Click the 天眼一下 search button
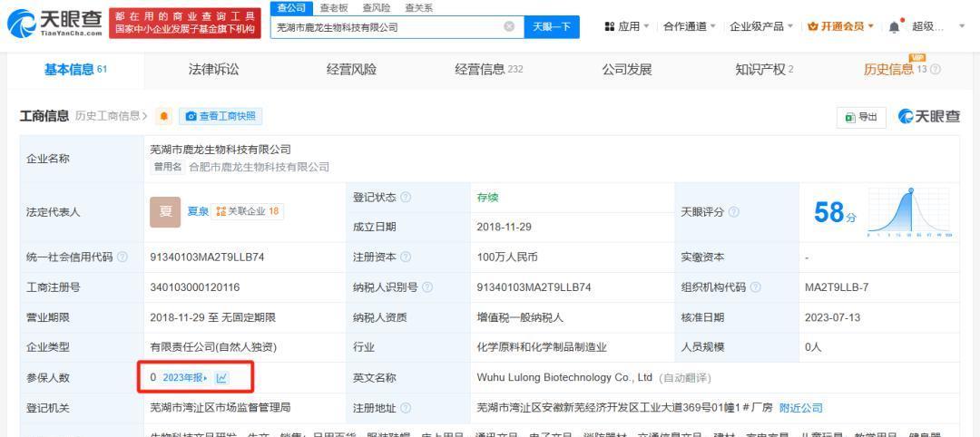Viewport: 980px width, 437px height. point(552,27)
